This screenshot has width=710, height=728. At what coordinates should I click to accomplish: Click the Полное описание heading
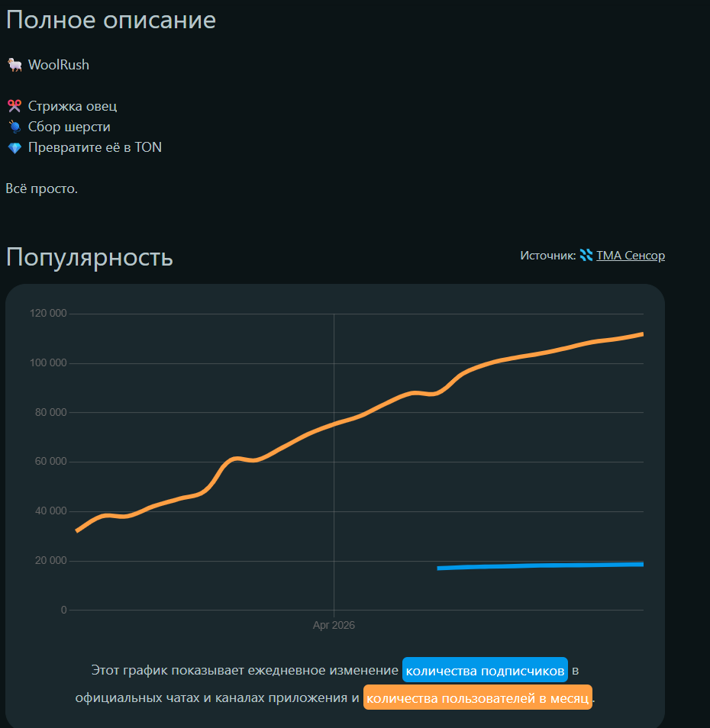[111, 21]
